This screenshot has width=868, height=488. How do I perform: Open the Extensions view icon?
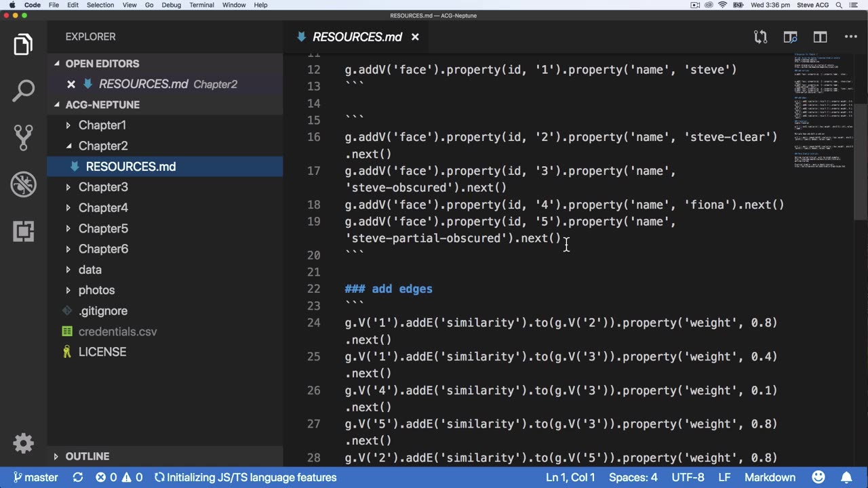23,231
